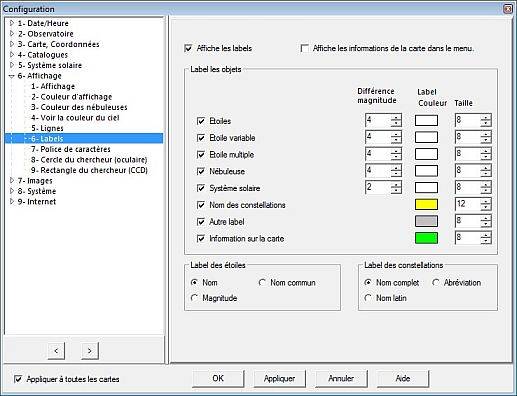
Task: Focus the Etoile multiple Taille field
Action: click(468, 154)
